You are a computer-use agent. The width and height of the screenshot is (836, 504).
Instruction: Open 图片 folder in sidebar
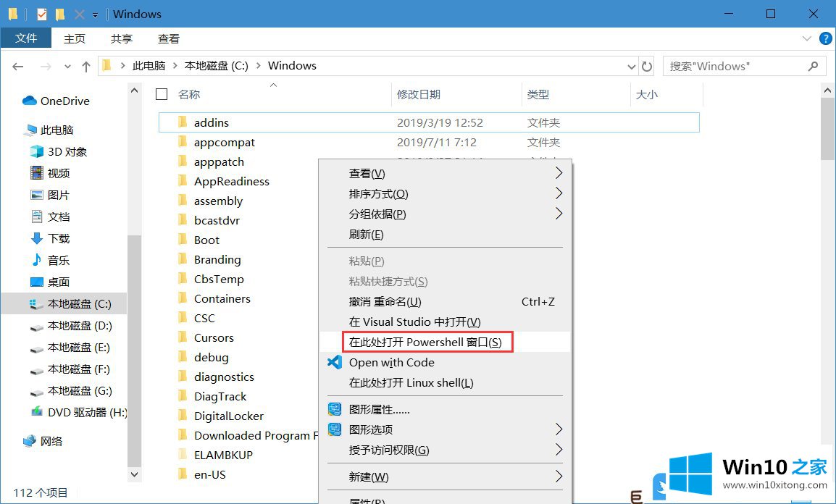[50, 195]
